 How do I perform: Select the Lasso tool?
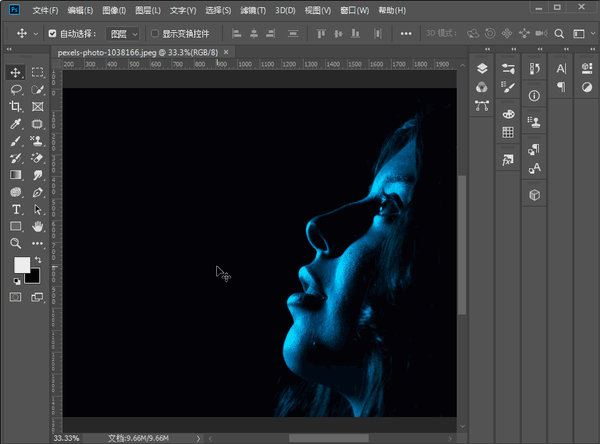(x=16, y=90)
